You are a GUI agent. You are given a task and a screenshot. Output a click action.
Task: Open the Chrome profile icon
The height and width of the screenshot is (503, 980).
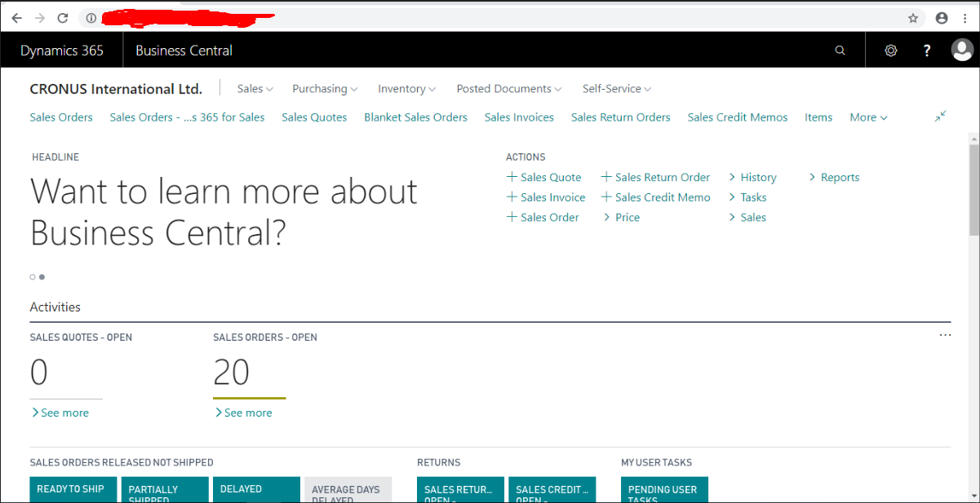(x=942, y=18)
